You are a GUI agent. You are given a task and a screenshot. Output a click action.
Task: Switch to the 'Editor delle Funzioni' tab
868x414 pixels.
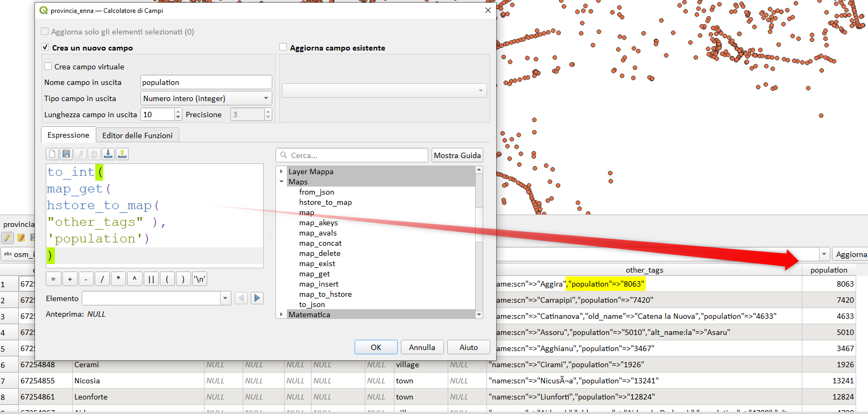point(137,135)
